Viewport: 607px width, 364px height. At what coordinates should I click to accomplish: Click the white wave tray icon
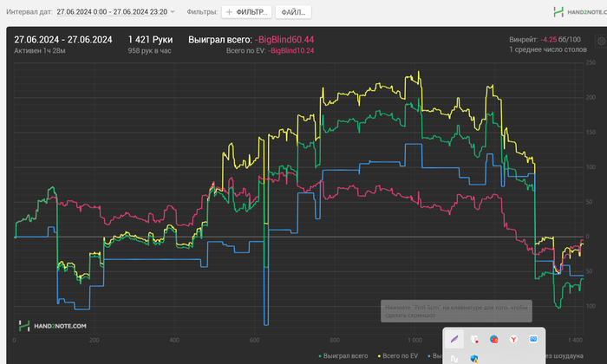coord(454,359)
